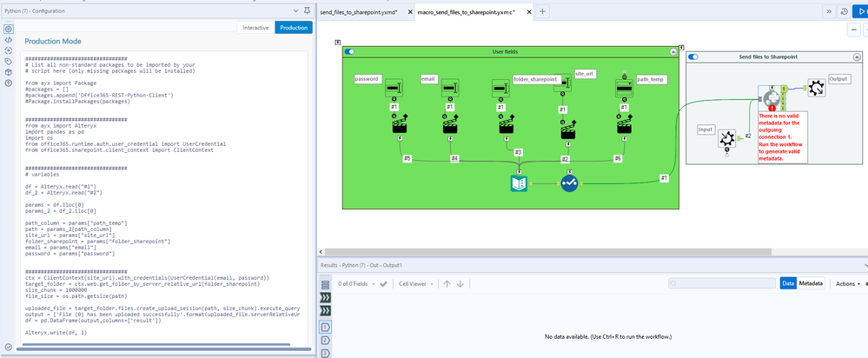This screenshot has width=868, height=358.
Task: Click the Output label on the canvas
Action: (x=838, y=79)
